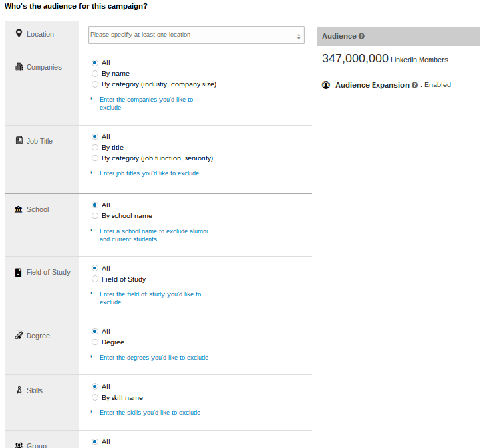Click the Job Title badge icon
This screenshot has height=448, width=485.
tap(19, 141)
